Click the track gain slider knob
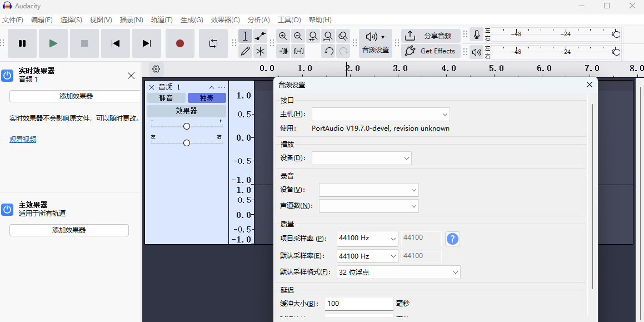The width and height of the screenshot is (644, 322). [187, 126]
